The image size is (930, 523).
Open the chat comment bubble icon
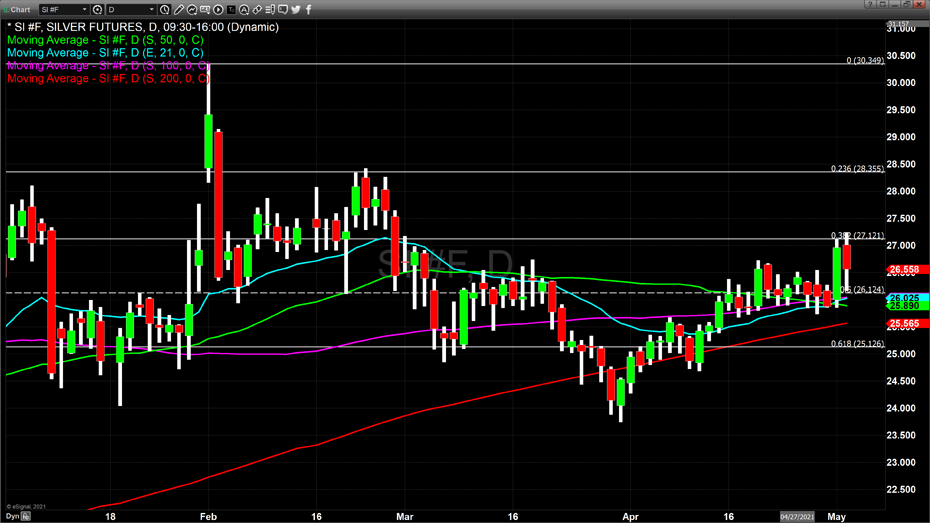point(283,9)
